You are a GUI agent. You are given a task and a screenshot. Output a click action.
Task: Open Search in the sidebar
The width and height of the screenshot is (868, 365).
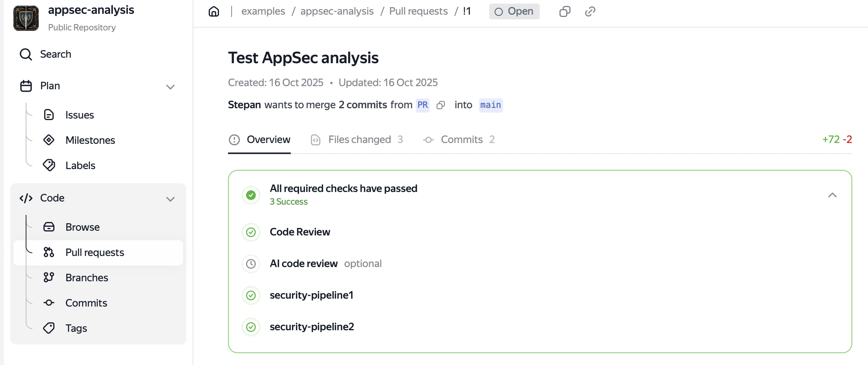pyautogui.click(x=55, y=54)
